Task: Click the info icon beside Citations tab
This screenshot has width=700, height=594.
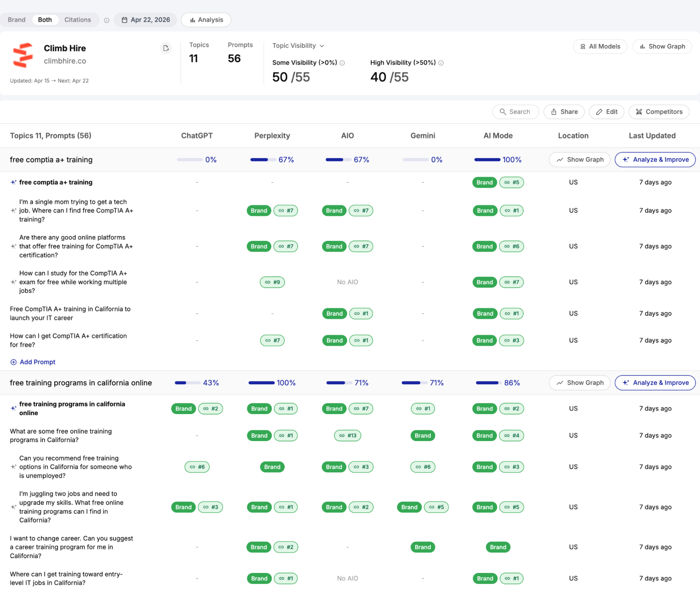Action: click(106, 20)
